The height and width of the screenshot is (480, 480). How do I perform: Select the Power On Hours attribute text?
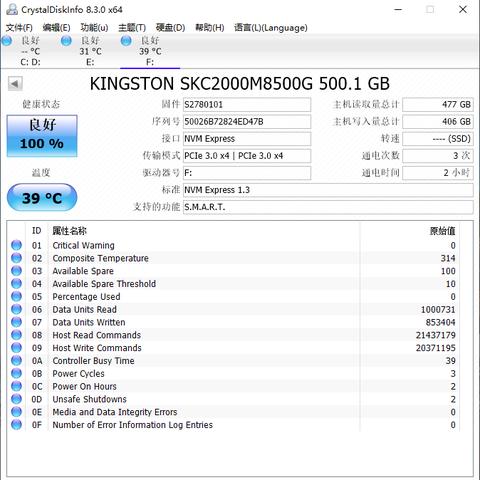point(84,386)
